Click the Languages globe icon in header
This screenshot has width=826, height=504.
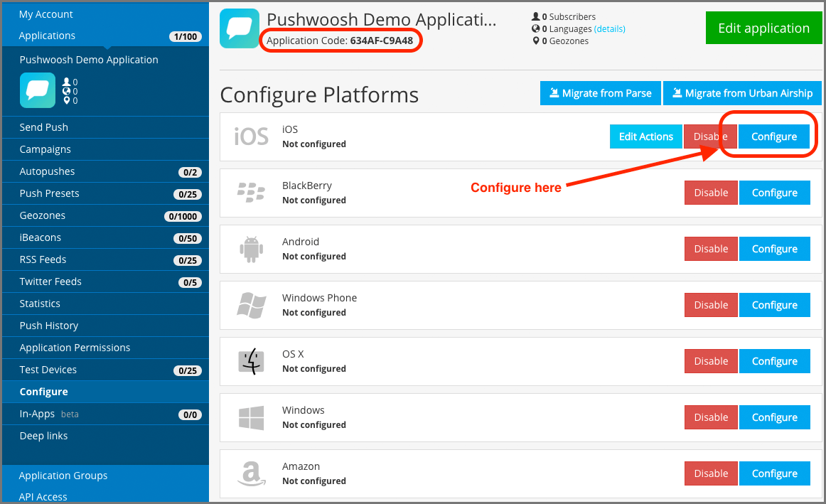coord(536,28)
